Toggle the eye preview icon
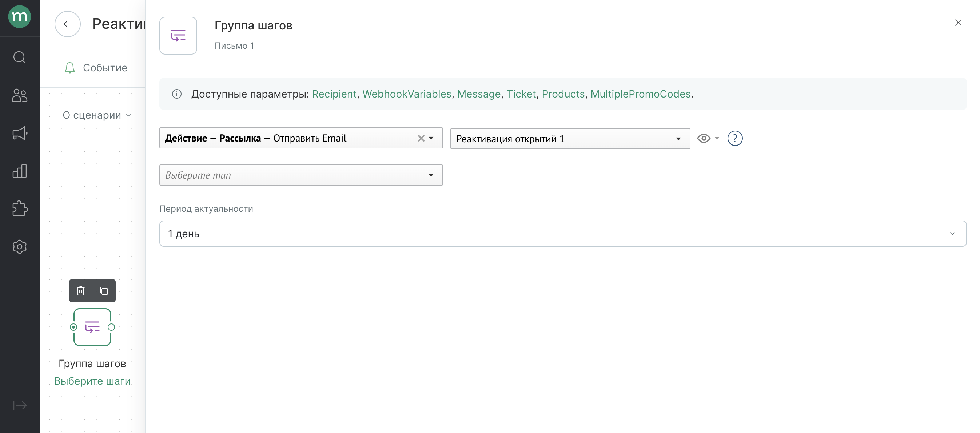980x433 pixels. click(x=704, y=139)
